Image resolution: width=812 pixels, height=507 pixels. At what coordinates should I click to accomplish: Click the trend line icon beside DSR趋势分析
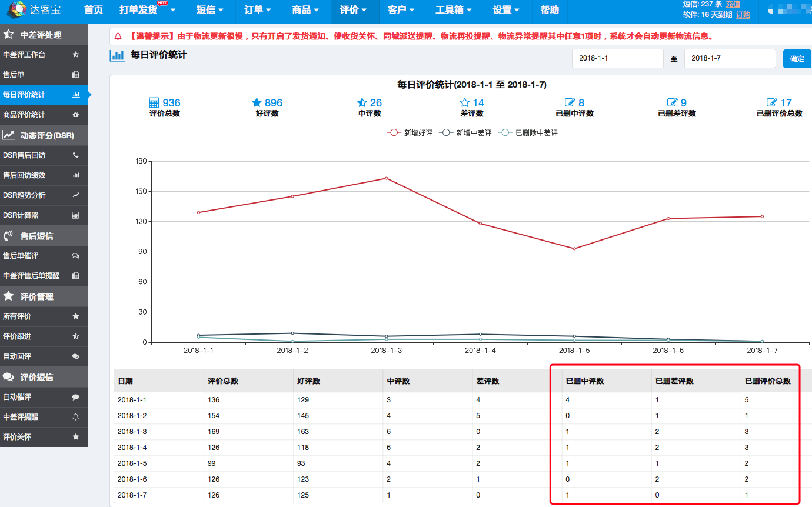point(76,195)
